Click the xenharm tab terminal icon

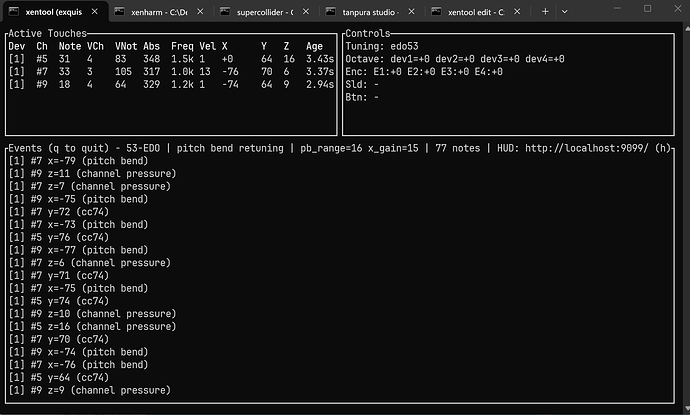(119, 12)
